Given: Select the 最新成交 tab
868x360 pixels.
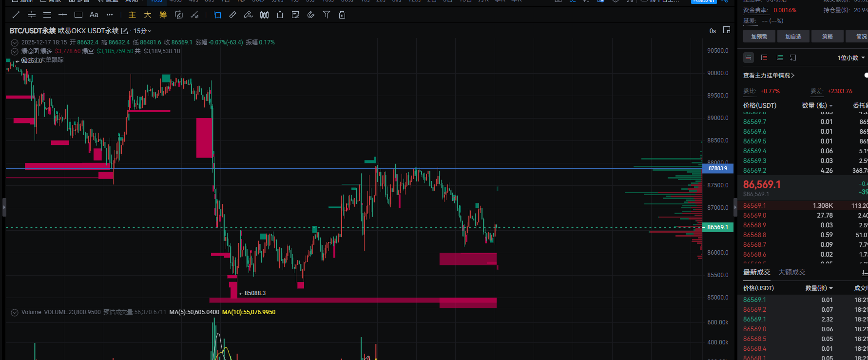Looking at the screenshot, I should 756,272.
